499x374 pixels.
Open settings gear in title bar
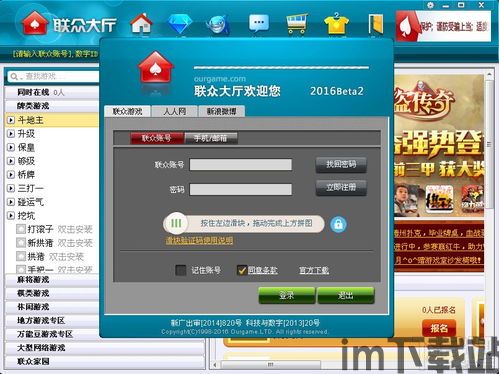point(430,5)
